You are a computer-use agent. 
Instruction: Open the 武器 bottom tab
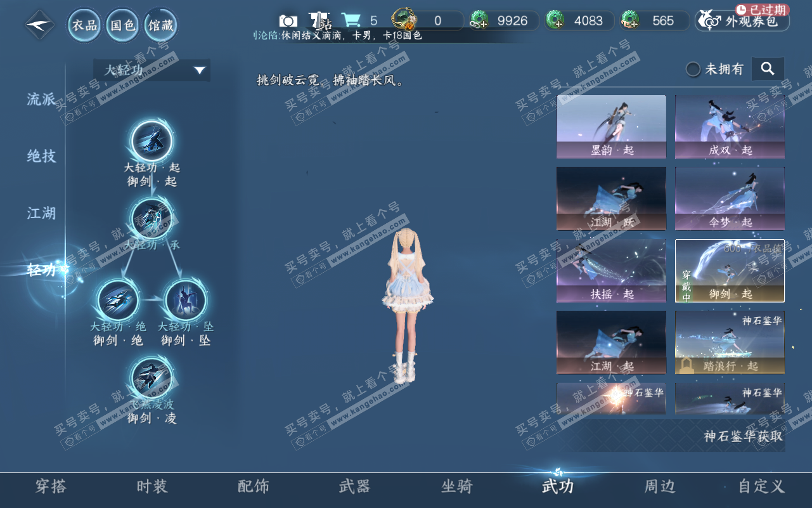click(x=354, y=487)
